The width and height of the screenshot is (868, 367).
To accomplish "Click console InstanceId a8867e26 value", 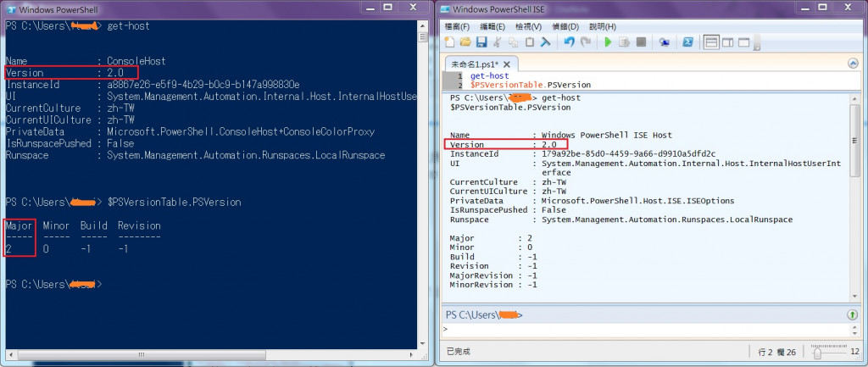I will (203, 85).
